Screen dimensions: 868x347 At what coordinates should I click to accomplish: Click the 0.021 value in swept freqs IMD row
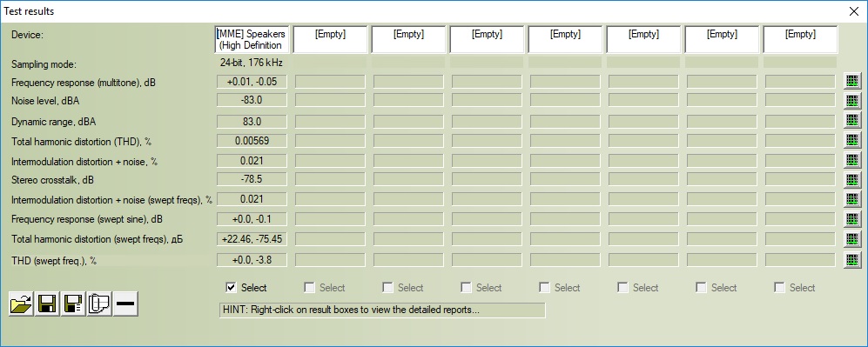point(252,199)
